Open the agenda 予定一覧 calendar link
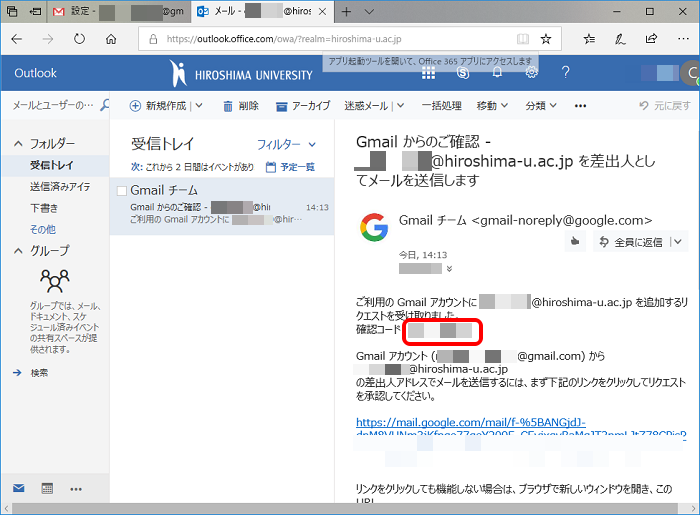 [290, 167]
